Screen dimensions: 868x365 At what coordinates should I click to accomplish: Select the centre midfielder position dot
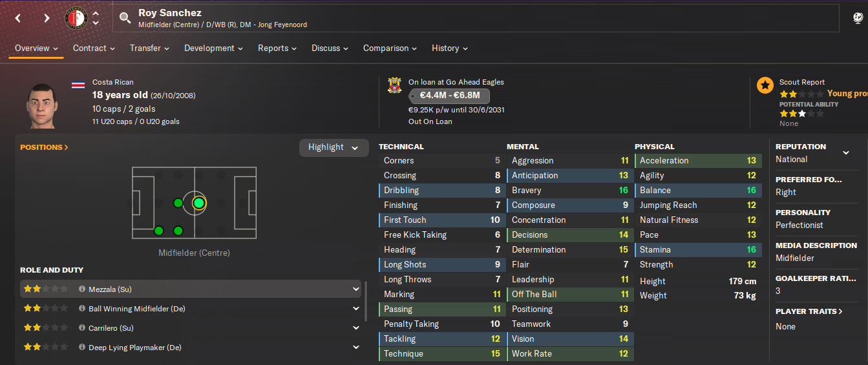point(198,203)
